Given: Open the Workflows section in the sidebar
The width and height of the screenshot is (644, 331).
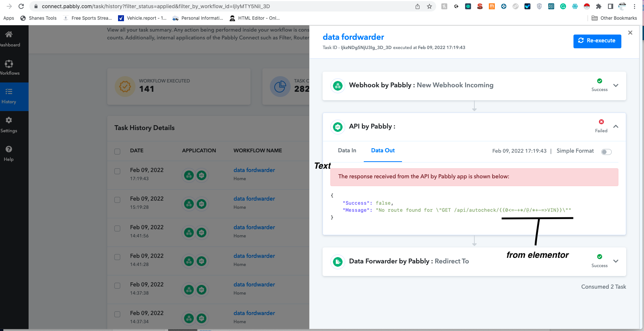Looking at the screenshot, I should coord(9,68).
